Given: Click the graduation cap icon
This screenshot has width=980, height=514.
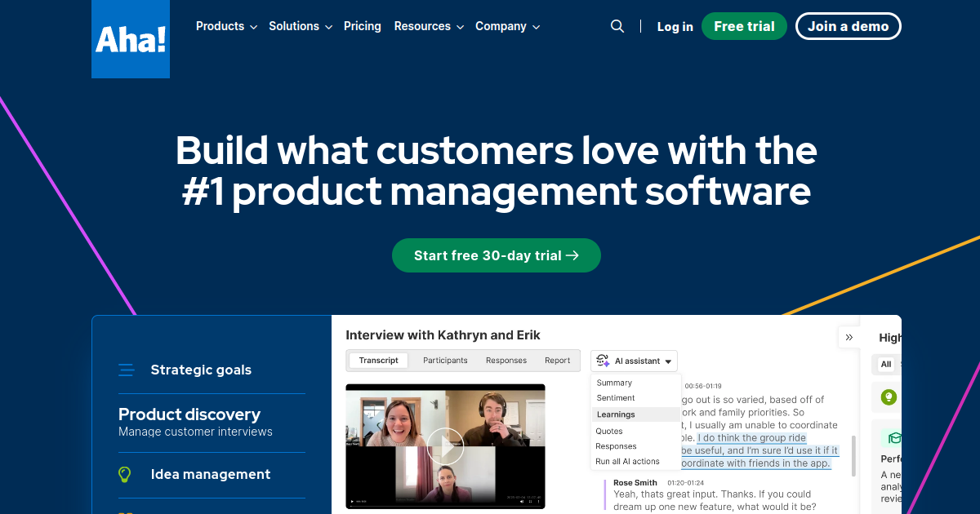Looking at the screenshot, I should click(x=894, y=438).
